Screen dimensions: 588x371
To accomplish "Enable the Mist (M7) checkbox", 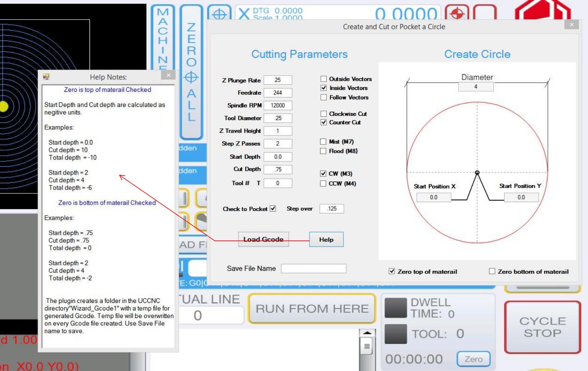I will pos(323,141).
